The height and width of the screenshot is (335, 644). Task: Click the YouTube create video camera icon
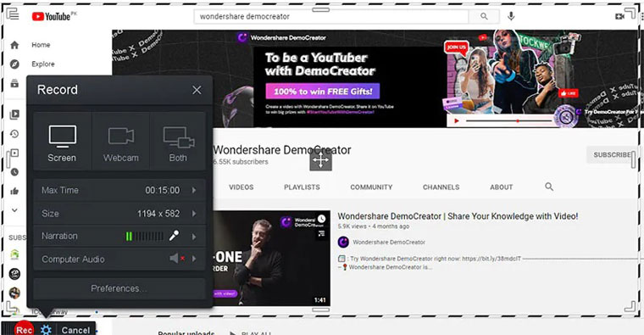click(619, 16)
